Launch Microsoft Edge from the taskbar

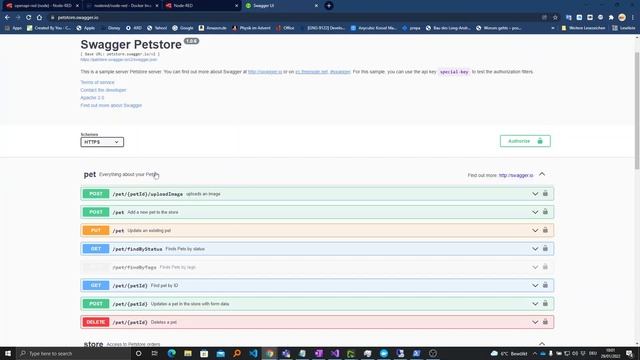point(171,353)
